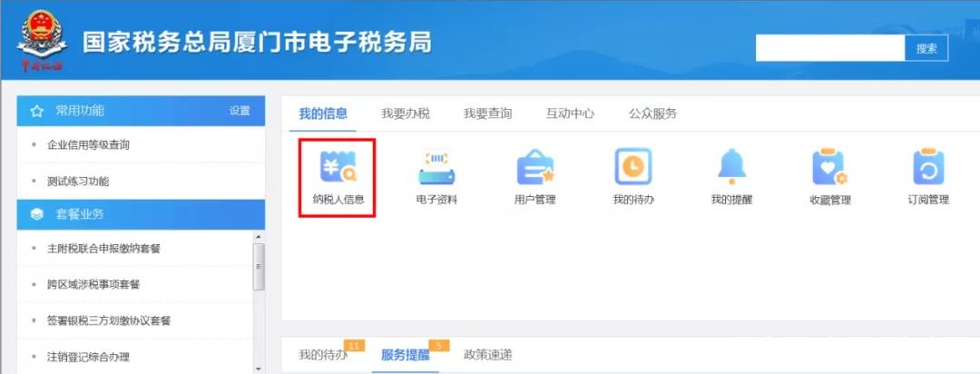Click the 套餐业务 header label

pyautogui.click(x=80, y=214)
